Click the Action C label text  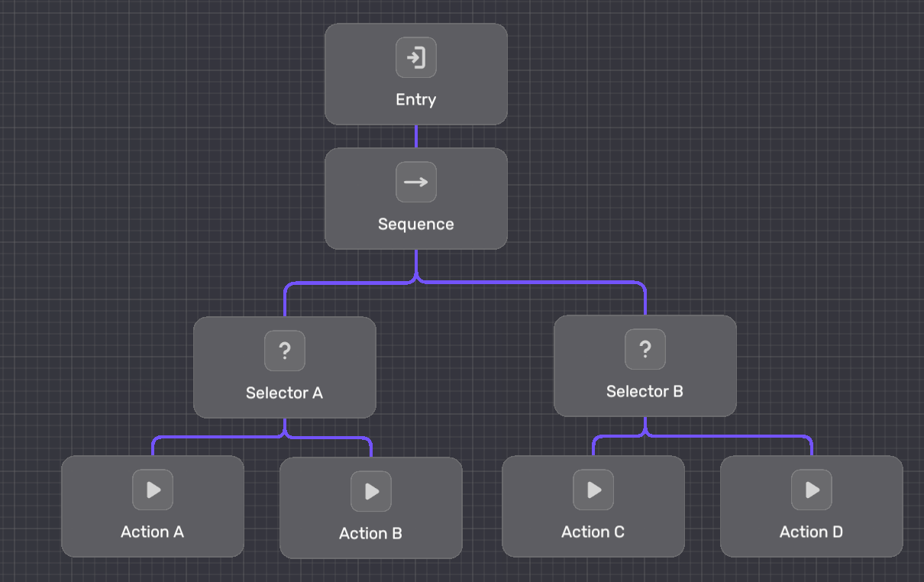coord(593,532)
